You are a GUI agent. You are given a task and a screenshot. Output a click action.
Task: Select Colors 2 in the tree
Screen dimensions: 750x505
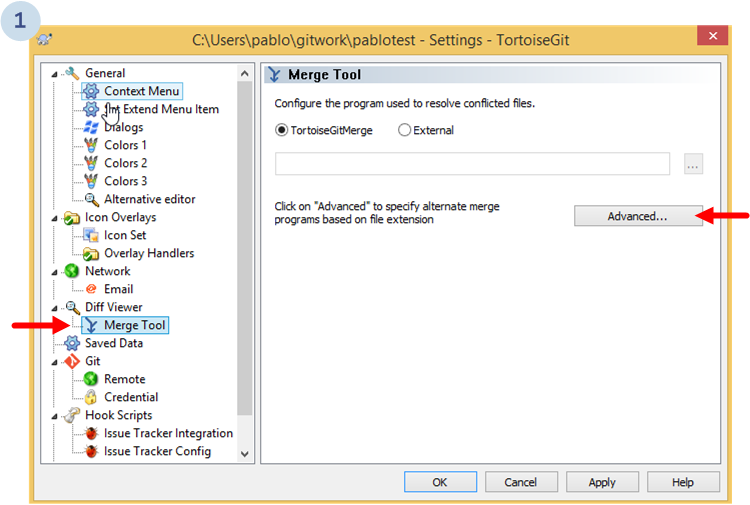[x=125, y=163]
